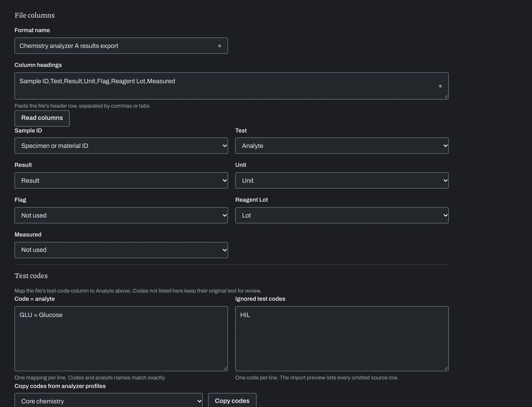Click the Code = analyte text area

pyautogui.click(x=121, y=339)
